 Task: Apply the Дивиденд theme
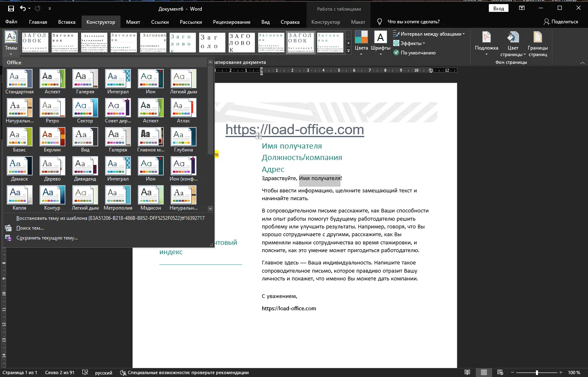coord(85,169)
